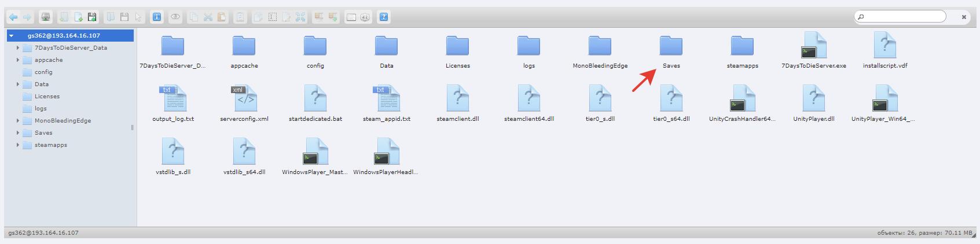980x244 pixels.
Task: Select the installscript.vdf file
Action: [x=884, y=50]
